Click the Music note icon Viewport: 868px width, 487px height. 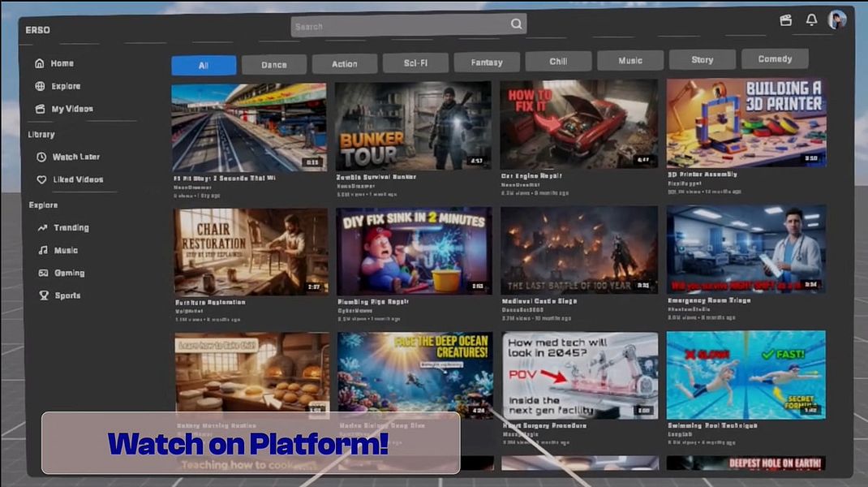coord(43,251)
